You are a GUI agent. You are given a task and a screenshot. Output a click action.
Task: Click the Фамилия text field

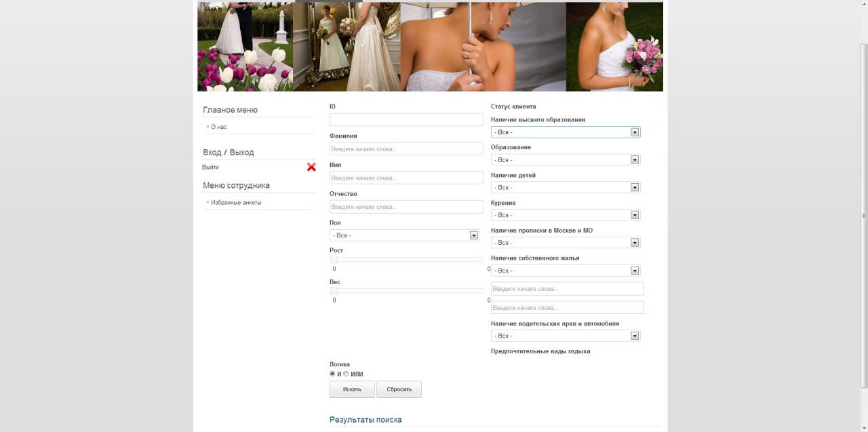click(406, 149)
